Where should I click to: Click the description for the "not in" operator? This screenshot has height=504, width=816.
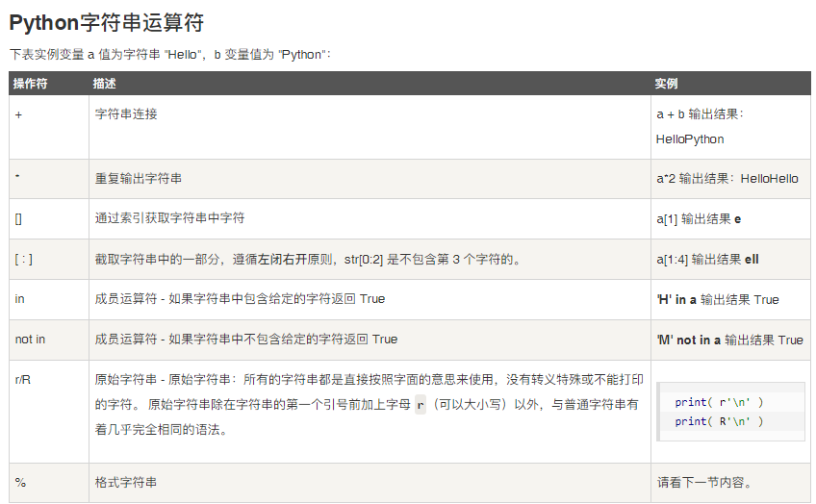point(246,340)
